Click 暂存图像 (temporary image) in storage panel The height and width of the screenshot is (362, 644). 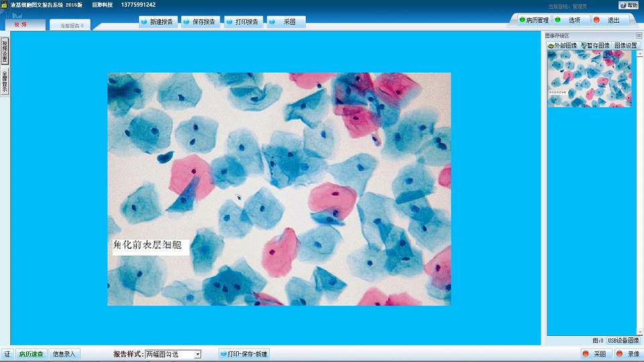[x=595, y=46]
